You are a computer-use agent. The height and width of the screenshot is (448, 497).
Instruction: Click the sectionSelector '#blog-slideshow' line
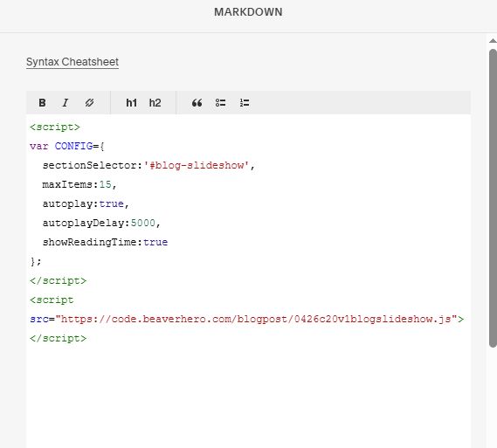148,165
